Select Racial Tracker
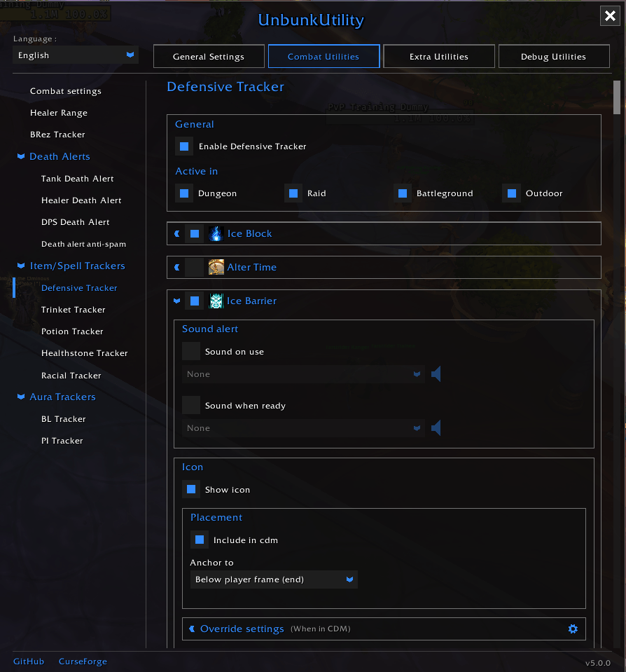 [x=71, y=376]
